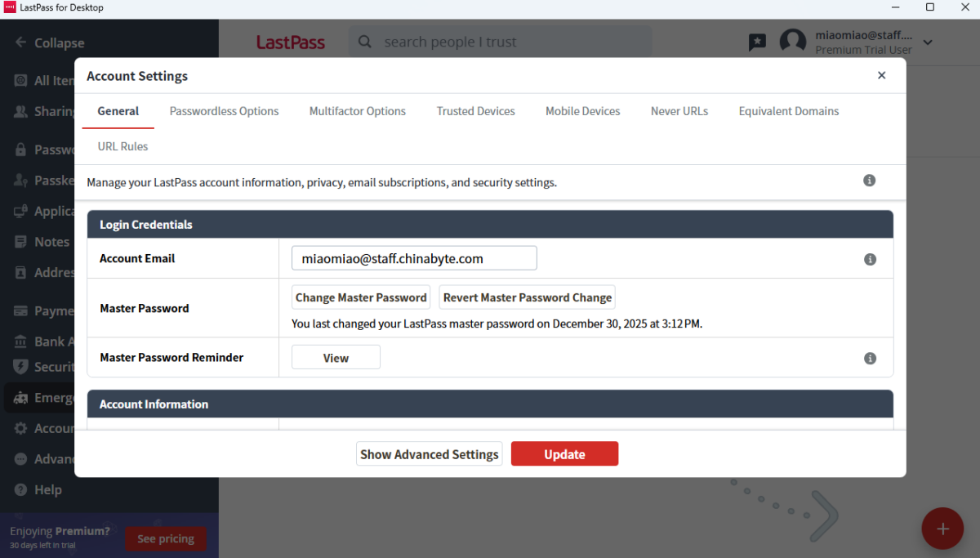Click the info icon in settings description row
This screenshot has height=558, width=980.
click(x=869, y=181)
